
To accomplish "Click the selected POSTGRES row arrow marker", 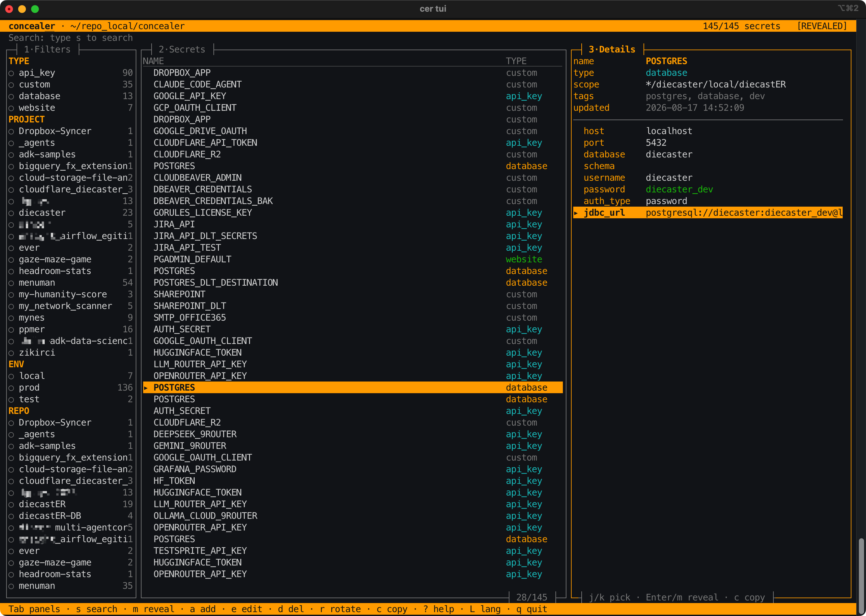I will click(x=146, y=388).
